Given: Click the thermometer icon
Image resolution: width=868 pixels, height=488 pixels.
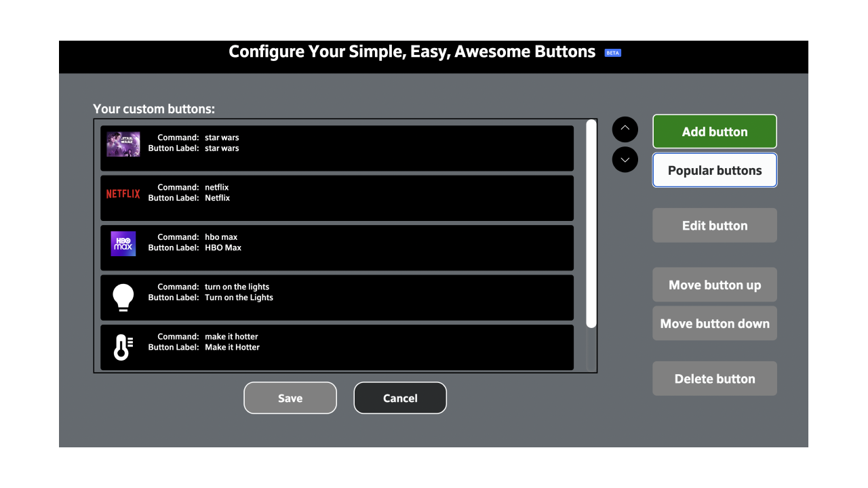Looking at the screenshot, I should click(x=123, y=347).
